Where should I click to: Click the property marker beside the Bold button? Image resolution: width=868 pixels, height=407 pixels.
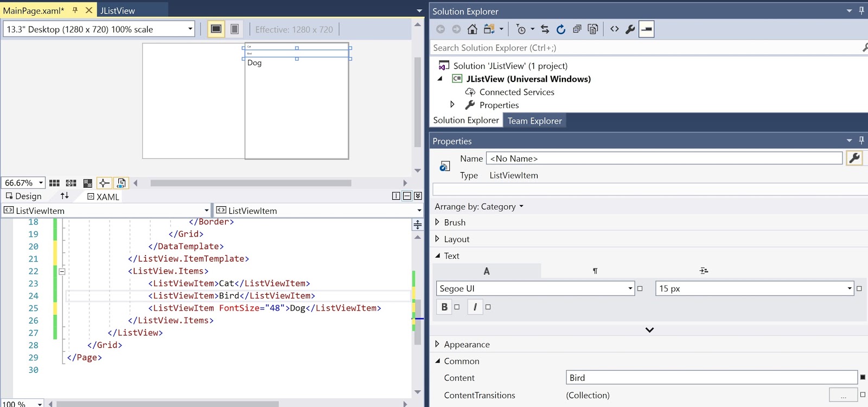click(x=457, y=307)
